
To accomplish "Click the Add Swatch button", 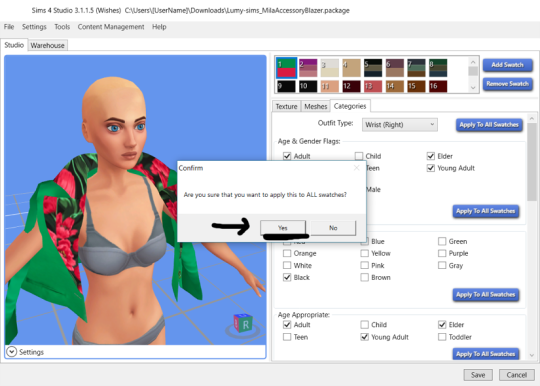I will coord(507,65).
